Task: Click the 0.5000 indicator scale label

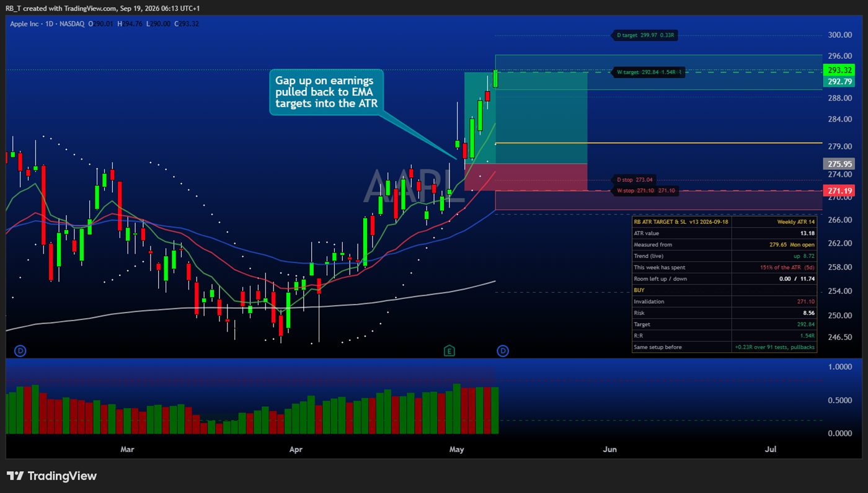Action: click(x=841, y=400)
